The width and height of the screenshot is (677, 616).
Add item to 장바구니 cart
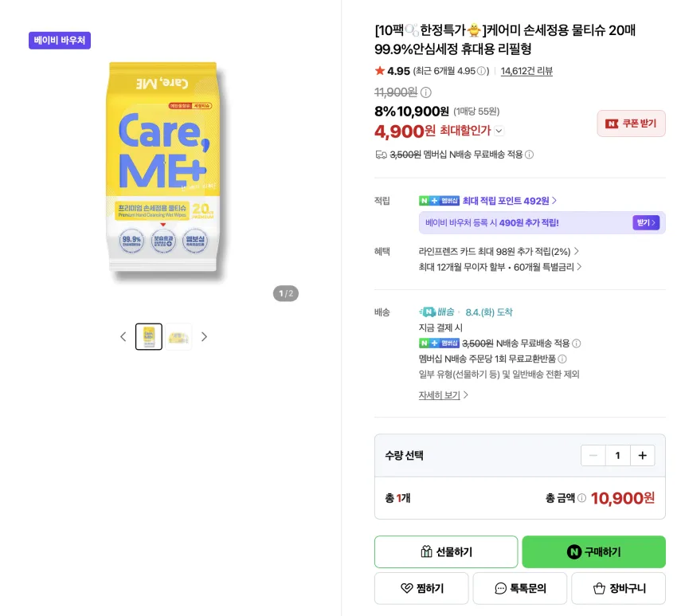click(618, 588)
